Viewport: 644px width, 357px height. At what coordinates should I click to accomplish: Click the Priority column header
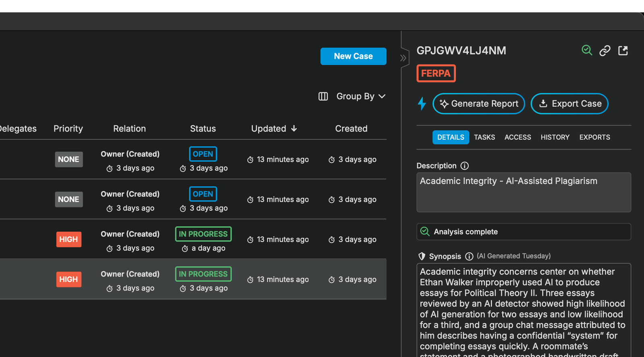[x=68, y=129]
